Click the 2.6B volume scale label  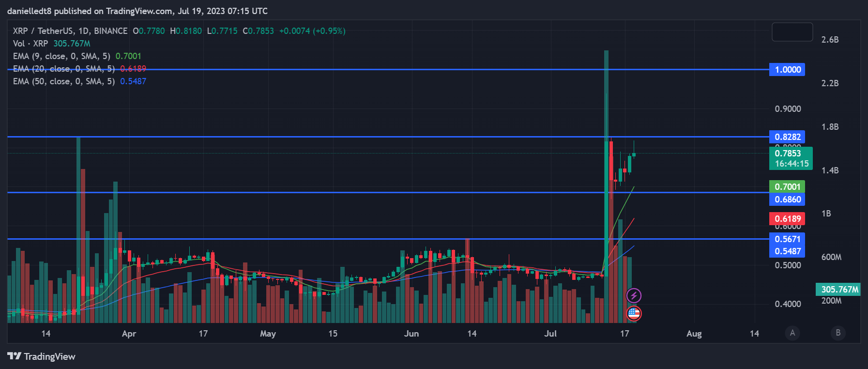(830, 40)
